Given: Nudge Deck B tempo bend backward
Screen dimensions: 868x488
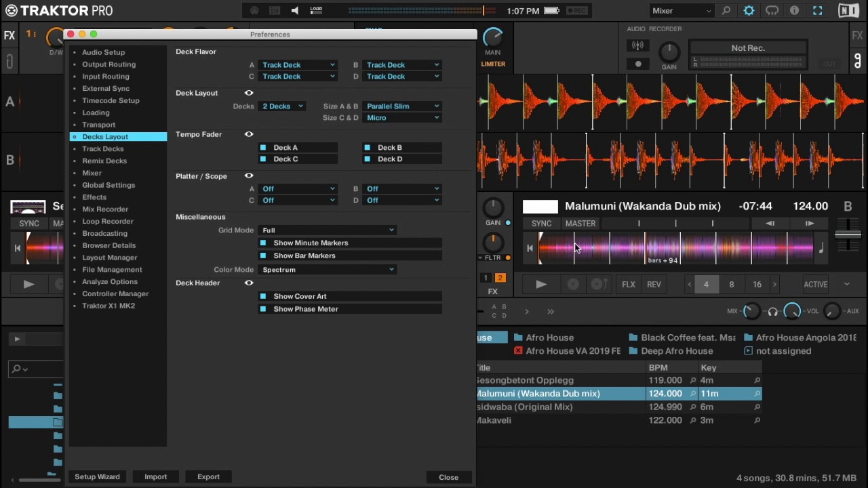Looking at the screenshot, I should point(770,224).
